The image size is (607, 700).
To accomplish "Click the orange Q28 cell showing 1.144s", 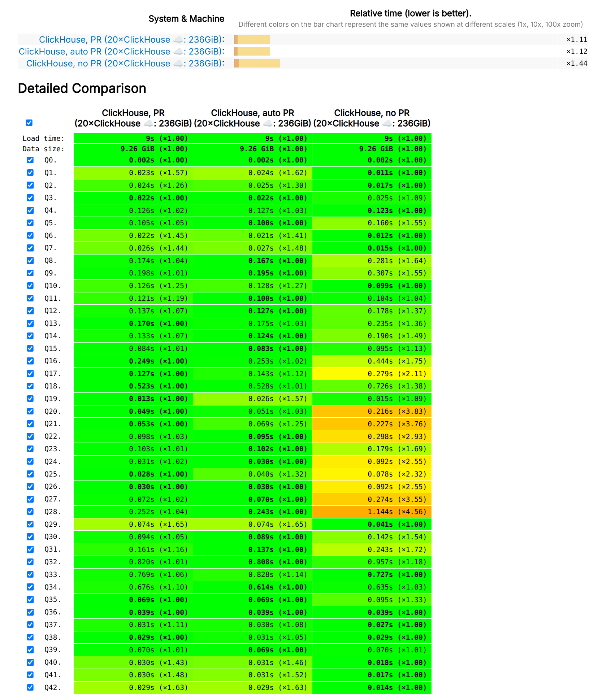I will tap(372, 512).
